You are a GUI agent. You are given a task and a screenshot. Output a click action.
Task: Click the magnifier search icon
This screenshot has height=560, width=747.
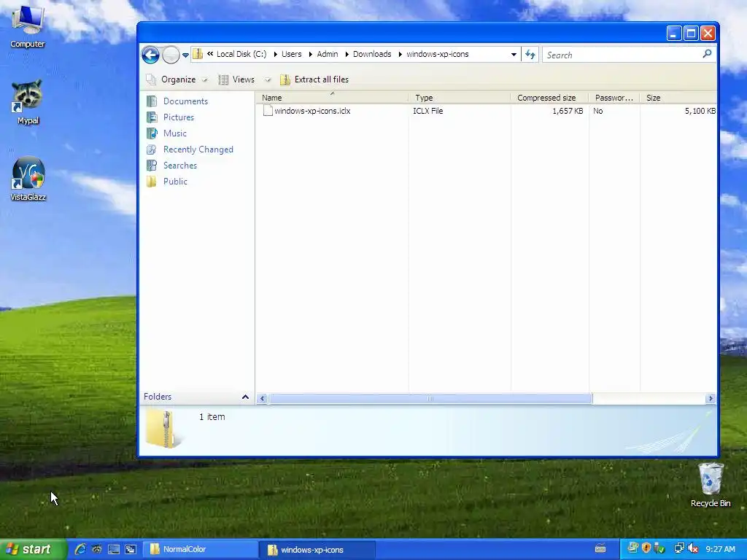(707, 54)
